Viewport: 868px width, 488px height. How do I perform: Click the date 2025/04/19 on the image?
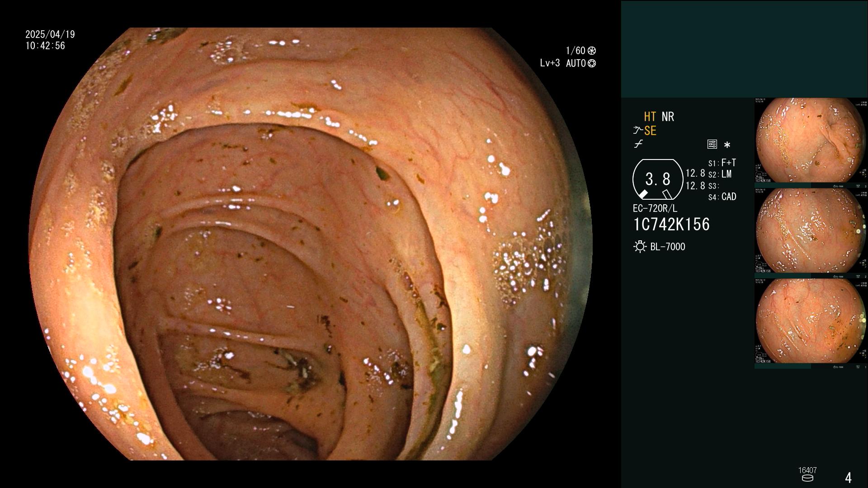[50, 34]
